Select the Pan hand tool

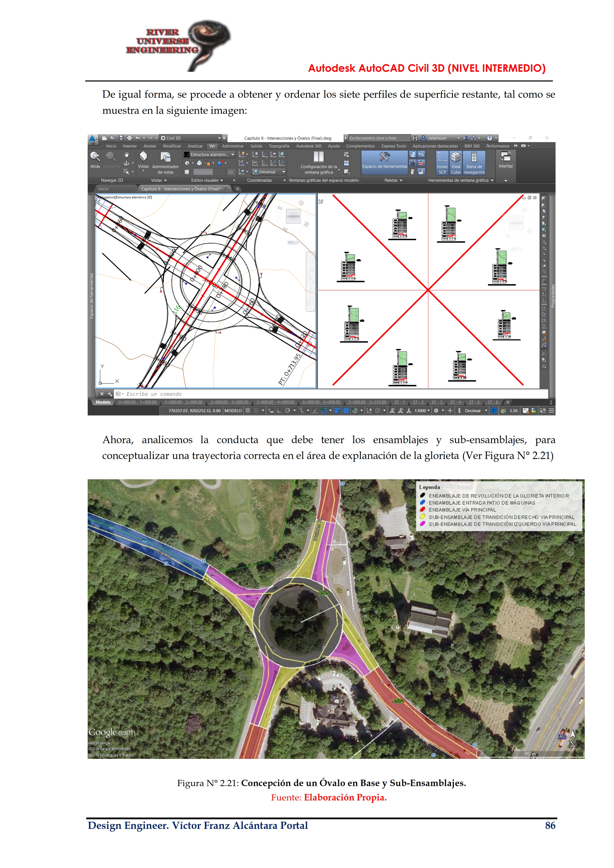pos(127,154)
